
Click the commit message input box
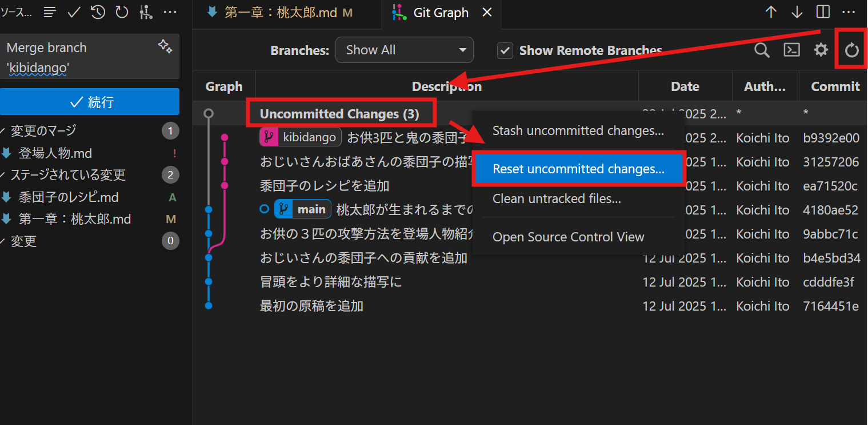[x=90, y=56]
